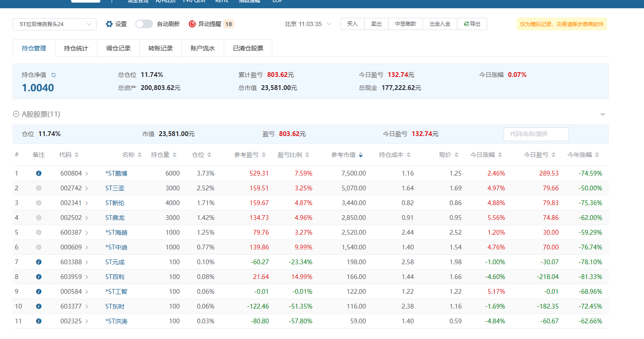Collapse the A股股票(11) section

(16, 114)
